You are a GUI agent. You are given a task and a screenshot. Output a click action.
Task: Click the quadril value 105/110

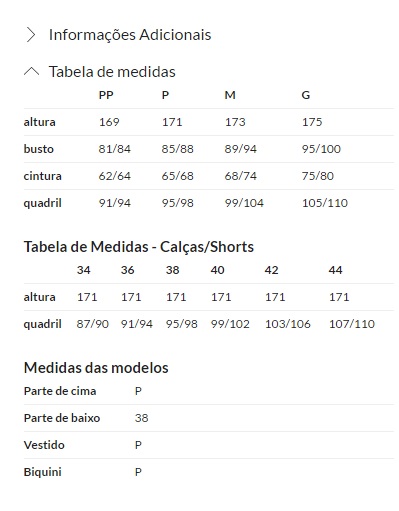pyautogui.click(x=325, y=203)
